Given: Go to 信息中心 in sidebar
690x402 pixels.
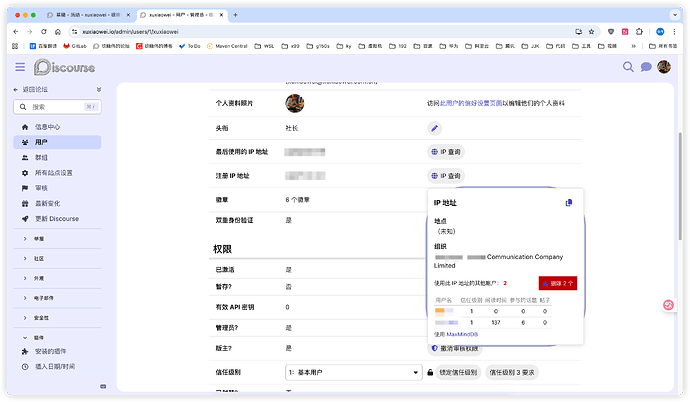Looking at the screenshot, I should (48, 128).
